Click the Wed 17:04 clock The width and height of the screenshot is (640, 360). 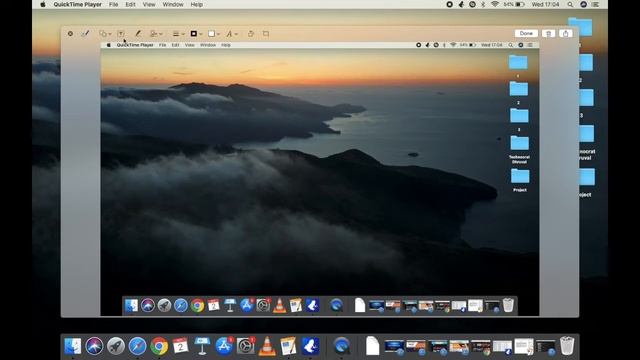tap(545, 4)
